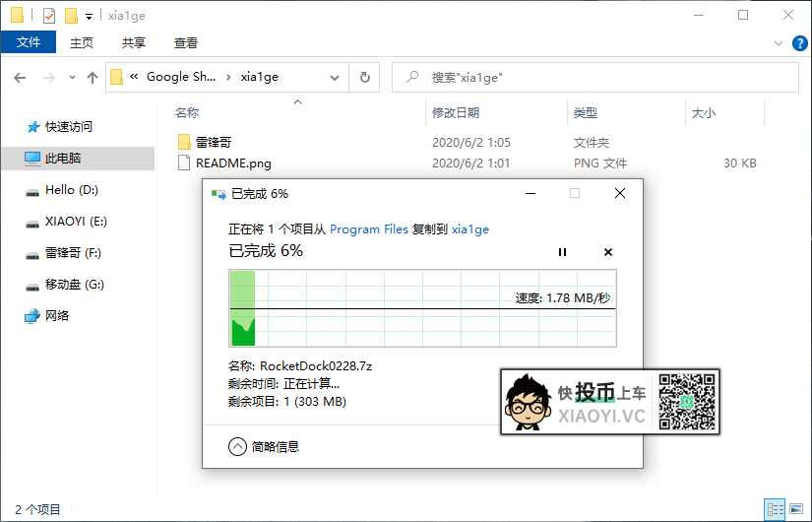Expand address bar history dropdown

[x=335, y=78]
